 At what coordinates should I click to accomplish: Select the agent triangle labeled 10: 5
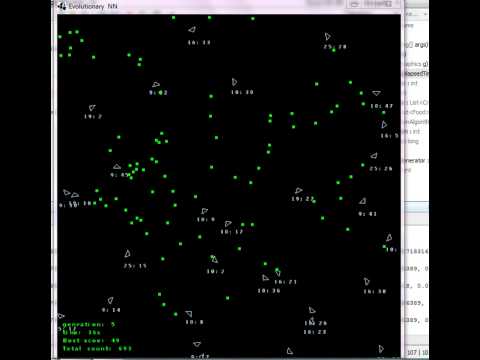pos(384,125)
